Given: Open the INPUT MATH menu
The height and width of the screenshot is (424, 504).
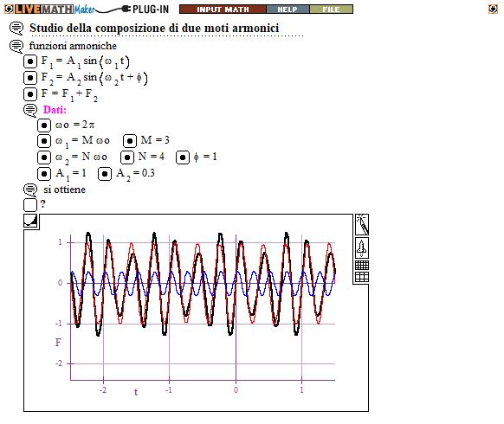Looking at the screenshot, I should (223, 10).
